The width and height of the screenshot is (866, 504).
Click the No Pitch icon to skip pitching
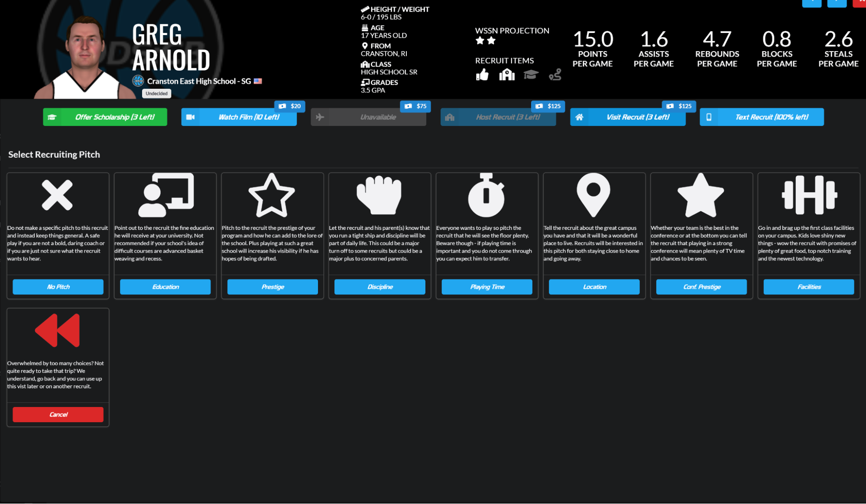(x=58, y=195)
